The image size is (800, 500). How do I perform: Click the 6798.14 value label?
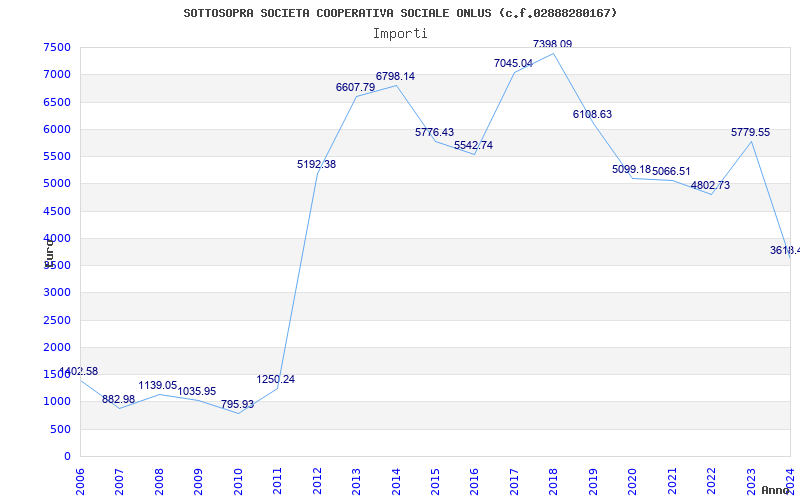coord(395,77)
